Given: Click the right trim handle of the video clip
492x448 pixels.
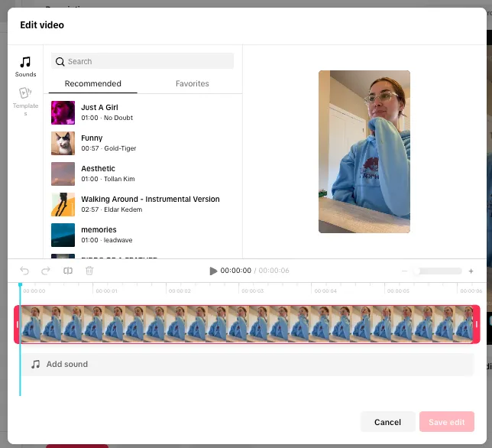Looking at the screenshot, I should click(476, 324).
